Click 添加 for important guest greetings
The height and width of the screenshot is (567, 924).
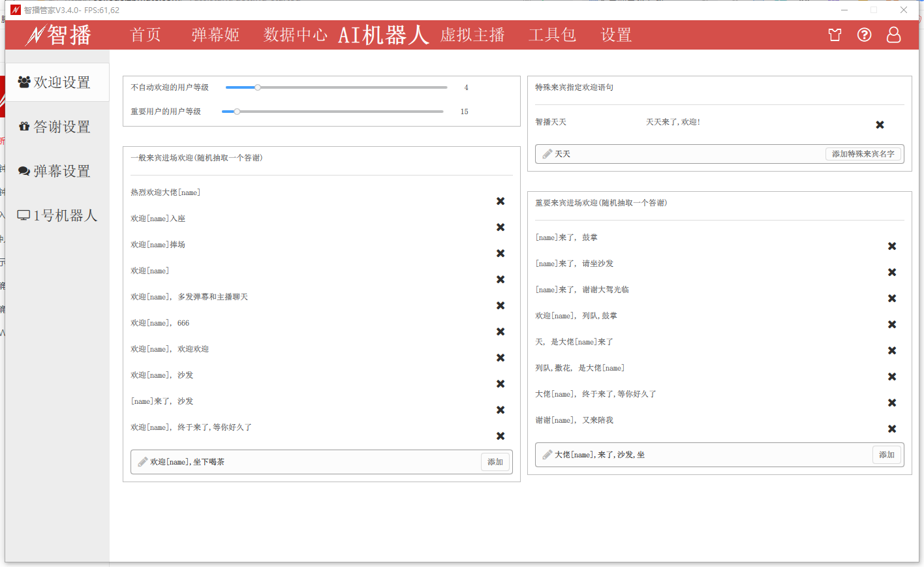[887, 455]
